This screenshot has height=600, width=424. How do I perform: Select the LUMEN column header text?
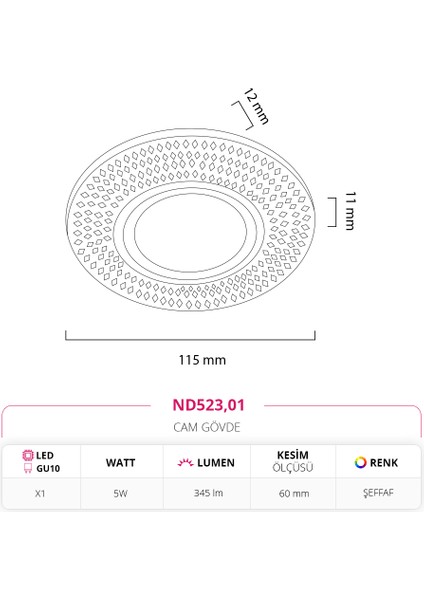216,463
